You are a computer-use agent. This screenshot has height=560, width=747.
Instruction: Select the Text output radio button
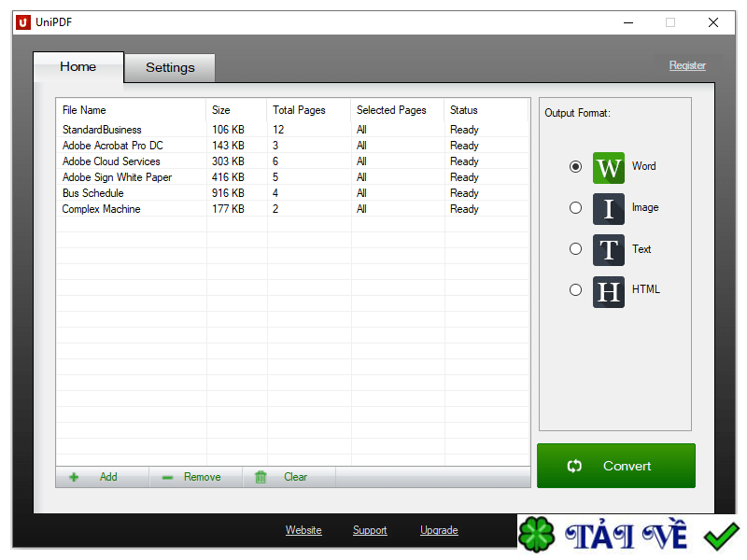pos(575,249)
